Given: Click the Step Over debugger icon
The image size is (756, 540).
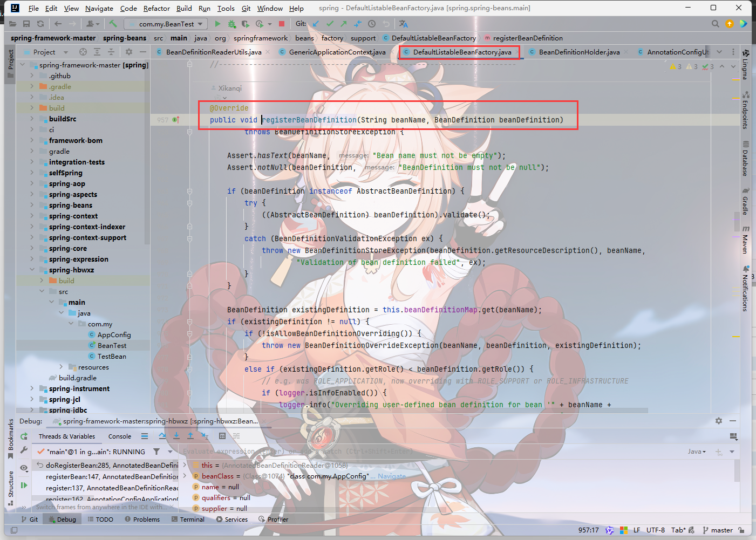Looking at the screenshot, I should coord(162,436).
